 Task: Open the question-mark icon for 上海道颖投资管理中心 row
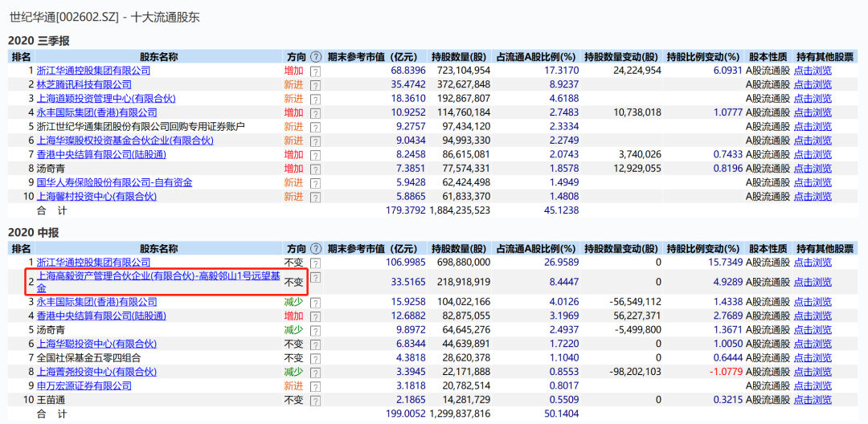(x=315, y=99)
